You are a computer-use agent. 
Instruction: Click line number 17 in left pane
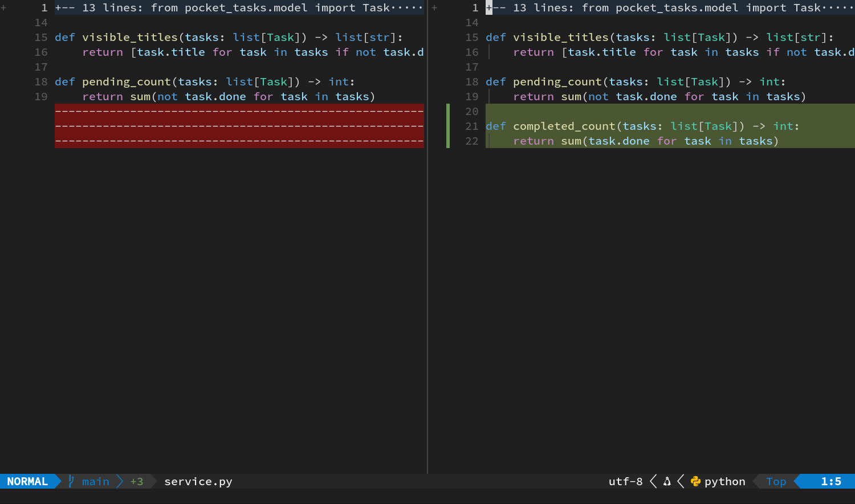(x=41, y=67)
